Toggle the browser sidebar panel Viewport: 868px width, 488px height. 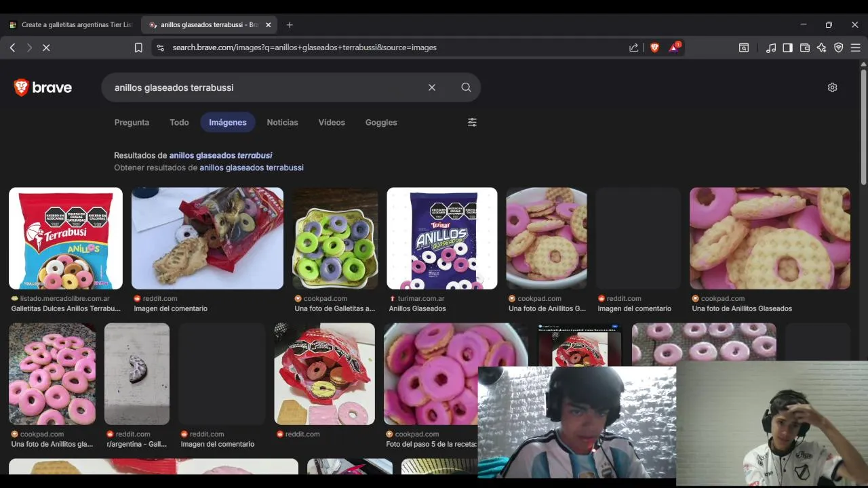pyautogui.click(x=787, y=47)
